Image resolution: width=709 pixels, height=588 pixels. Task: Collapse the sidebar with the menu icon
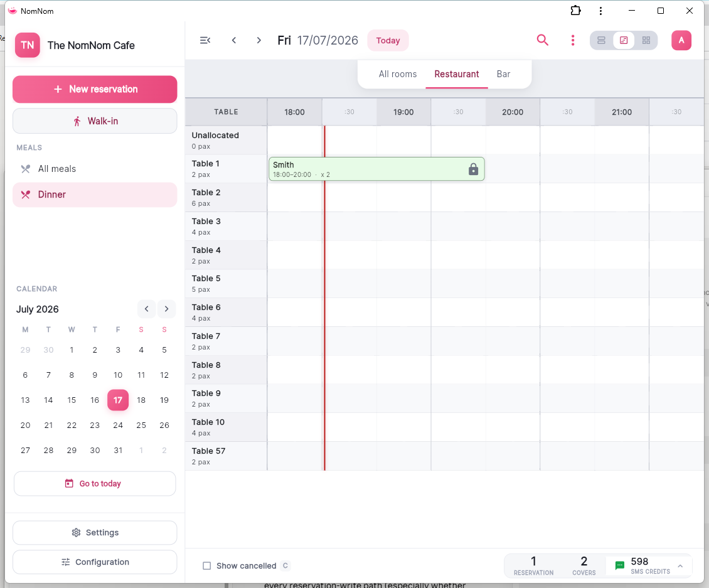205,40
